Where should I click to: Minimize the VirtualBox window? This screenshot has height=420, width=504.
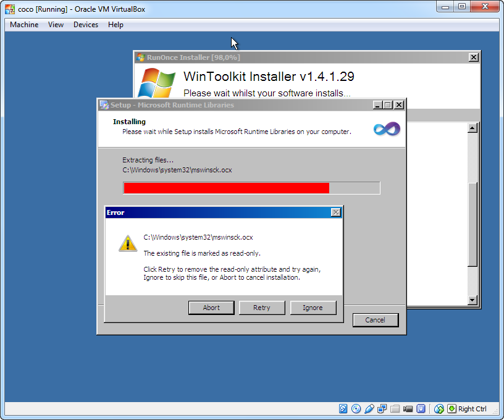pos(445,7)
